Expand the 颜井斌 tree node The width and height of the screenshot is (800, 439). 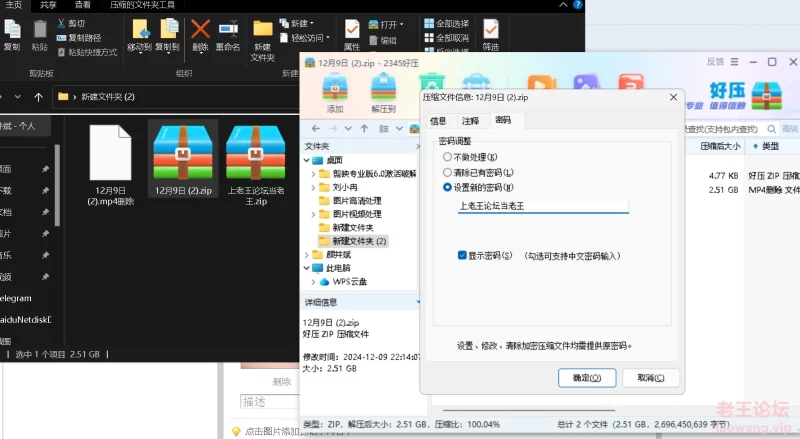[307, 255]
